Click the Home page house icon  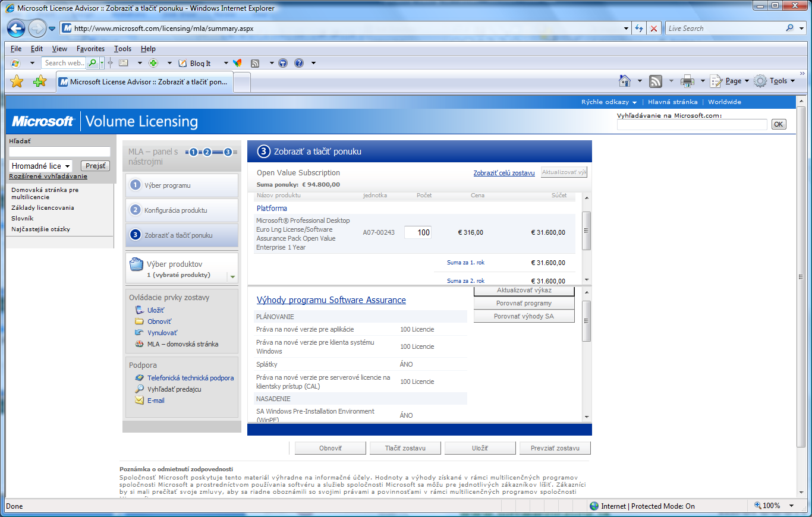click(x=625, y=81)
